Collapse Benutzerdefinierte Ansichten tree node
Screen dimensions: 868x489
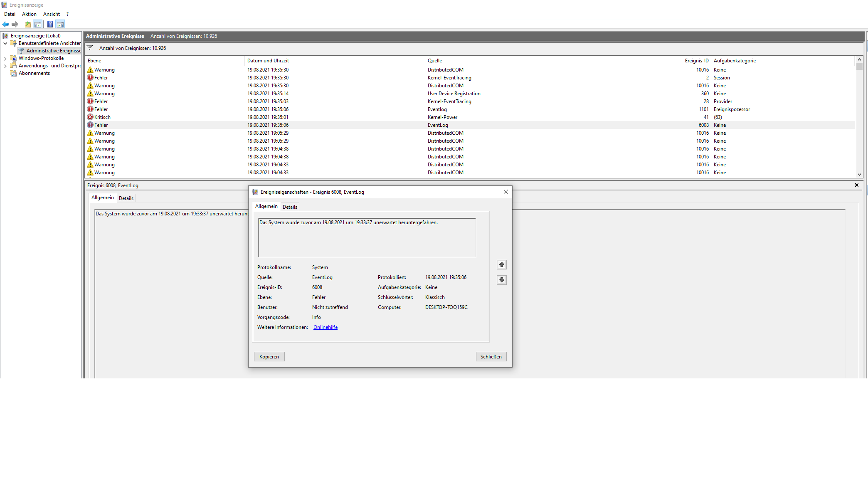[5, 43]
